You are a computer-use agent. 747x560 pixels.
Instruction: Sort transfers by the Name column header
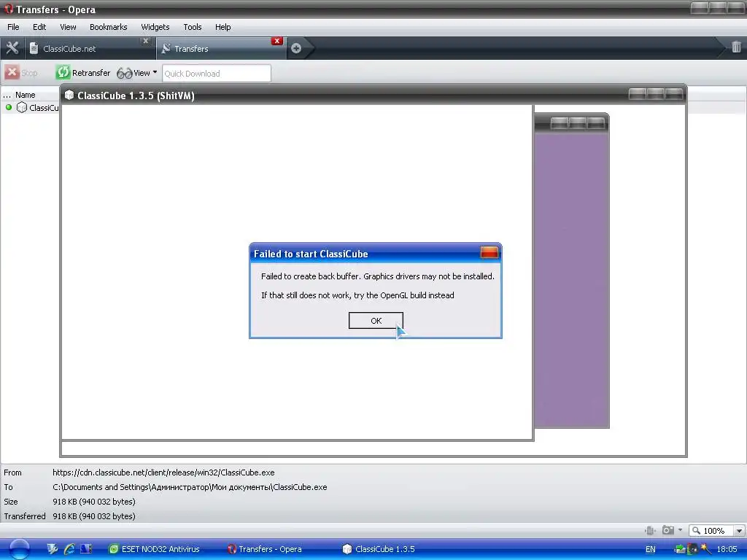coord(26,95)
